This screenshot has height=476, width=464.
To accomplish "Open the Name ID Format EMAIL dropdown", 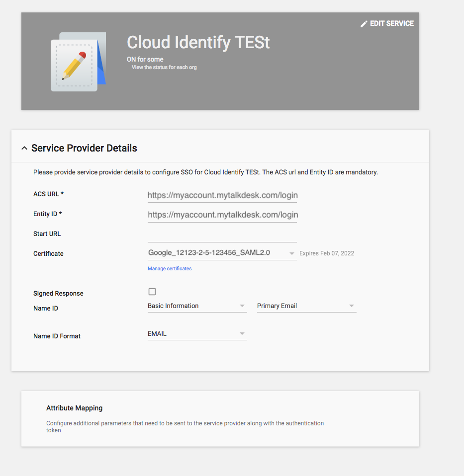I will [197, 334].
